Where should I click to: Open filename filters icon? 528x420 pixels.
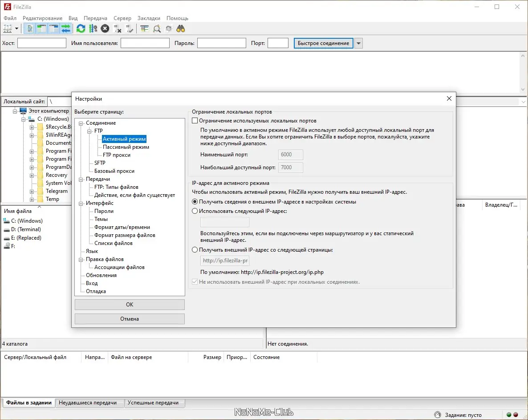(144, 29)
